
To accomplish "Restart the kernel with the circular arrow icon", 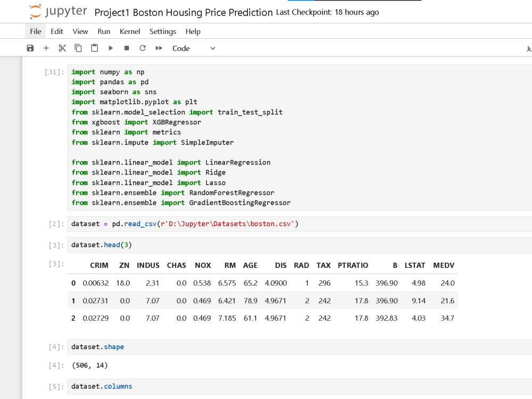I will [143, 48].
